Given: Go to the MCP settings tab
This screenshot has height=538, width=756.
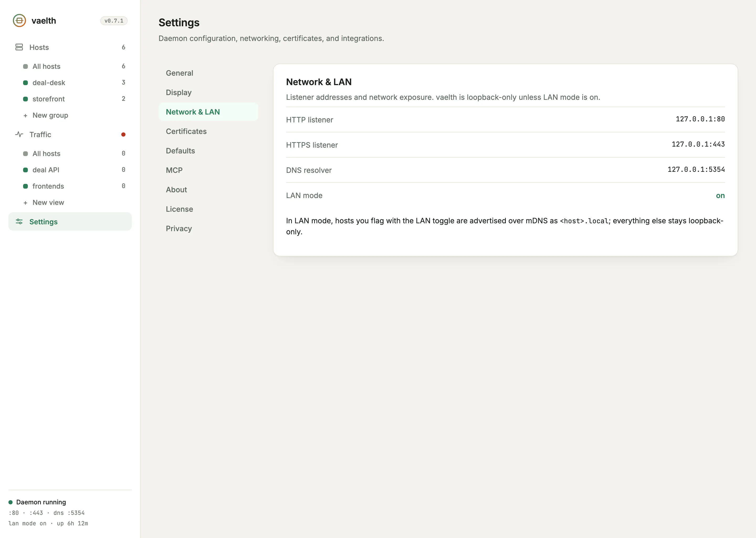Looking at the screenshot, I should [208, 170].
